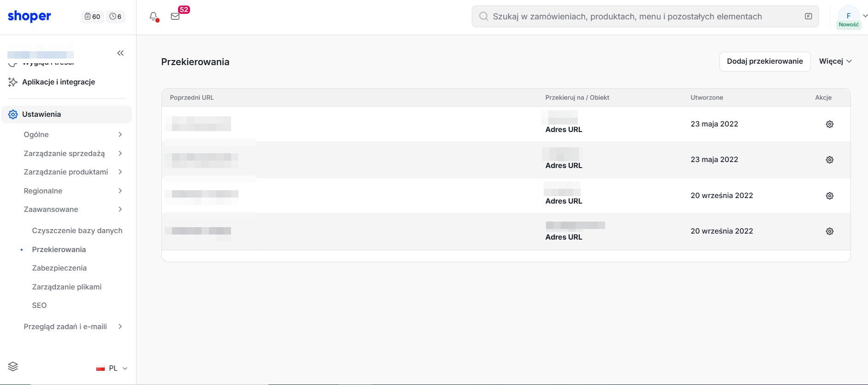
Task: Click the Dodaj przekierowanie button
Action: click(765, 61)
